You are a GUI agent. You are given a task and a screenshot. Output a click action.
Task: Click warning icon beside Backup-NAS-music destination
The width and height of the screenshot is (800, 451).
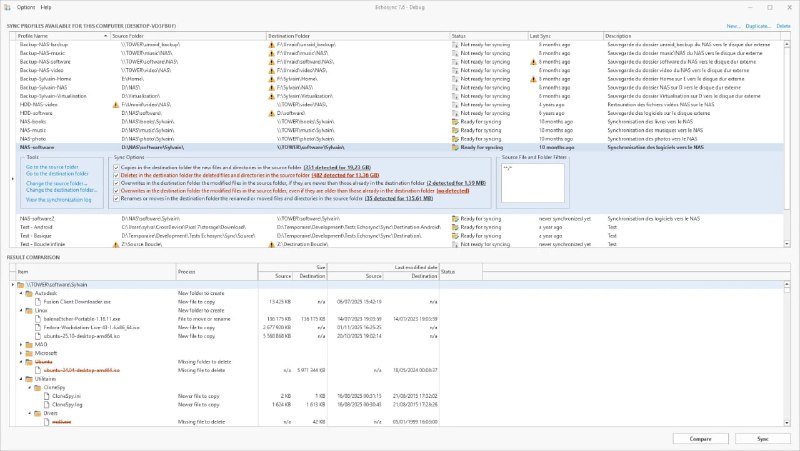pos(271,54)
